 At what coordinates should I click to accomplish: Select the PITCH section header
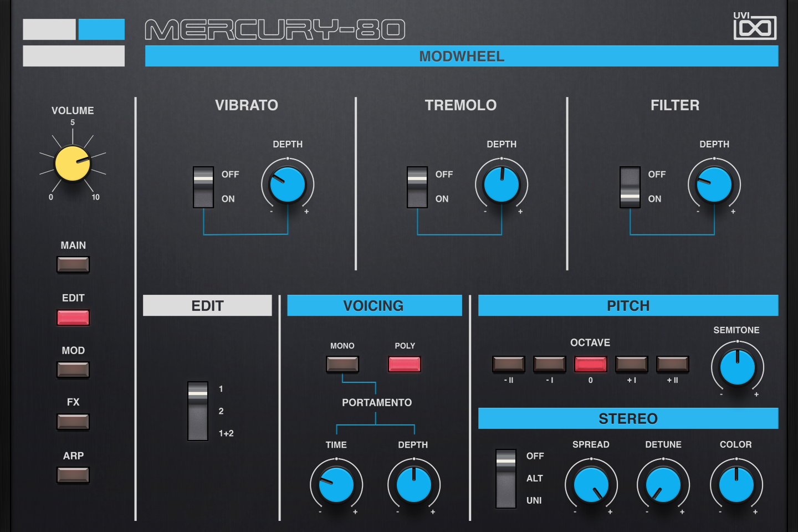(x=628, y=305)
